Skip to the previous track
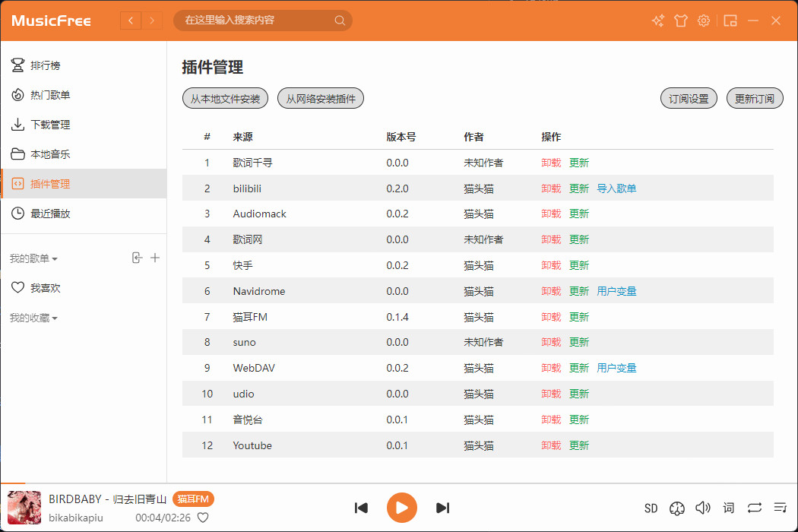The height and width of the screenshot is (532, 798). point(361,508)
